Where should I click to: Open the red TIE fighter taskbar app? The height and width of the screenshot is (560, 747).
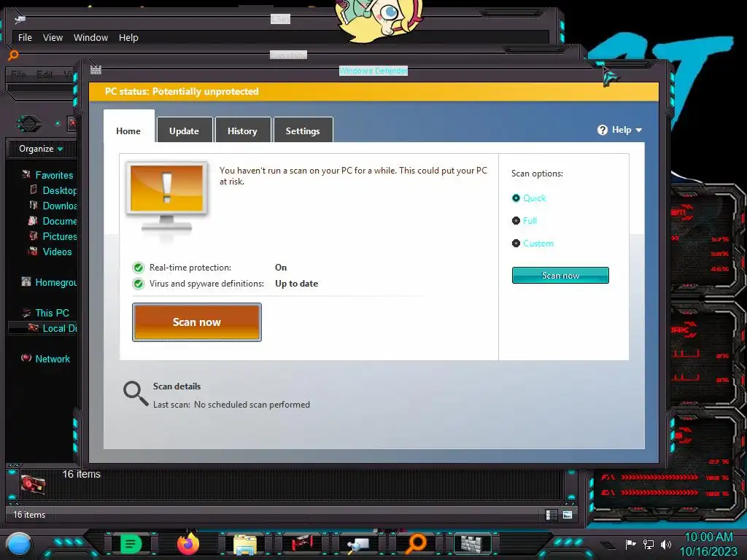coord(302,543)
